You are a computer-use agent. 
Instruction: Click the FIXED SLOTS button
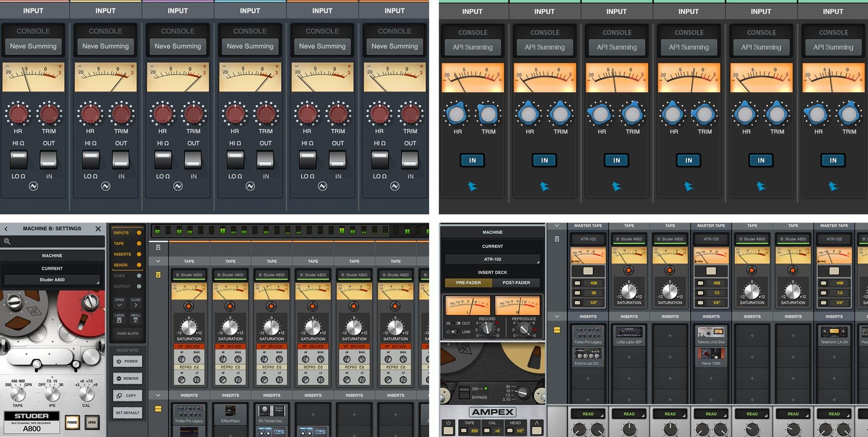(127, 333)
